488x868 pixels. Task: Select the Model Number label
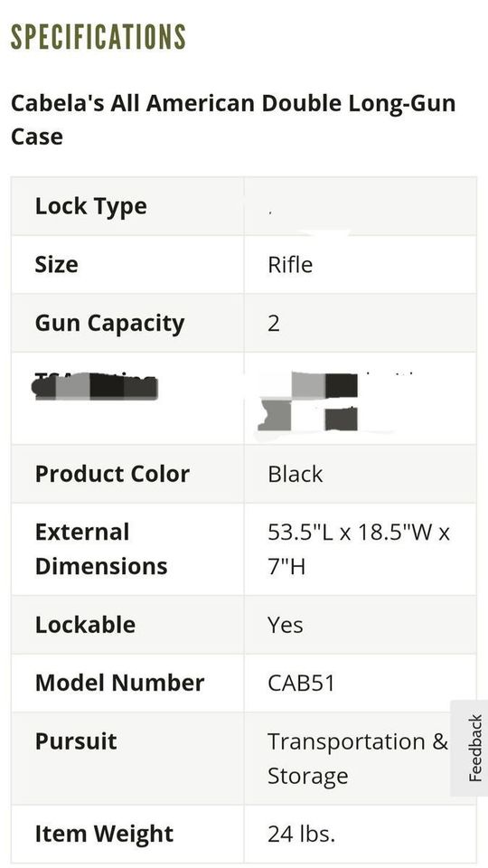(119, 684)
